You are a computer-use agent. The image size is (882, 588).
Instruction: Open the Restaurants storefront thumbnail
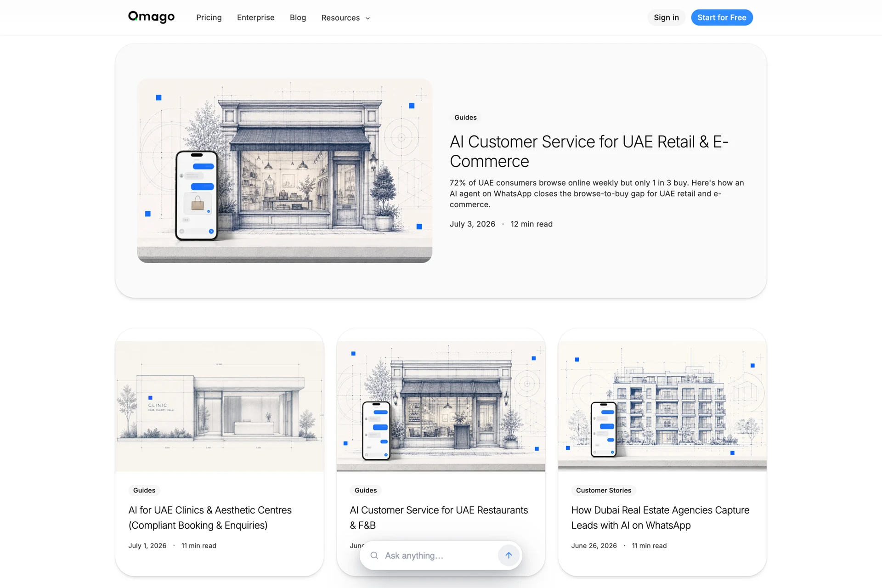441,406
